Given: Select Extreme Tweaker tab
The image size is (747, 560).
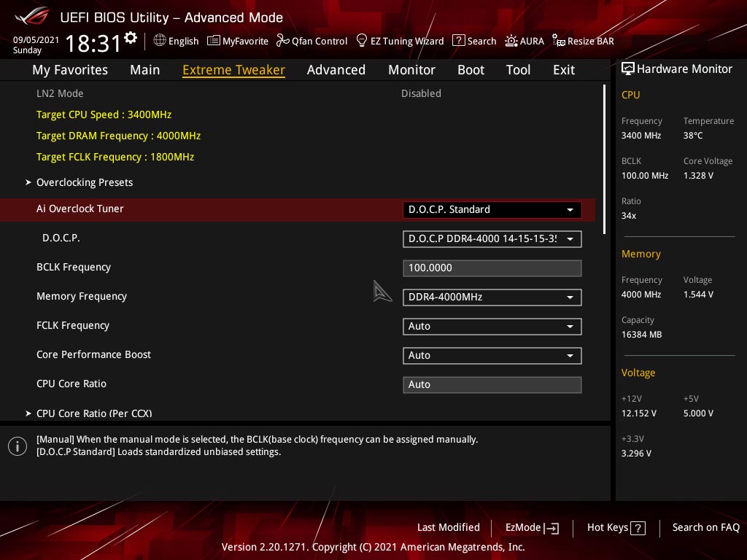Looking at the screenshot, I should (x=233, y=69).
